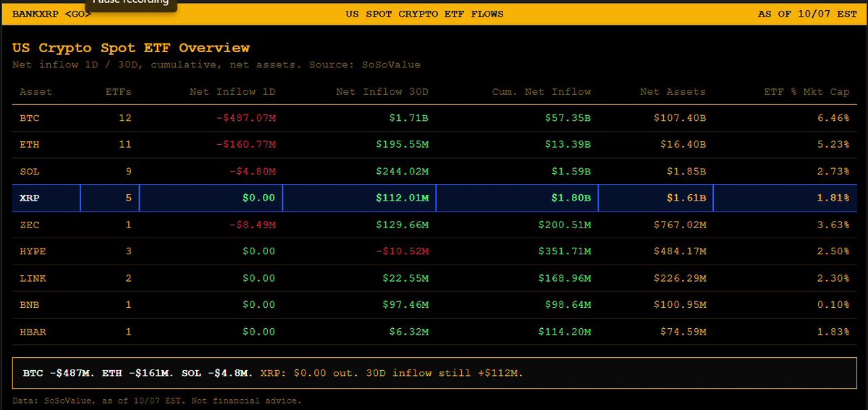Click the US Crypto Spot ETF Overview heading
Viewport: 868px width, 410px height.
coord(130,49)
